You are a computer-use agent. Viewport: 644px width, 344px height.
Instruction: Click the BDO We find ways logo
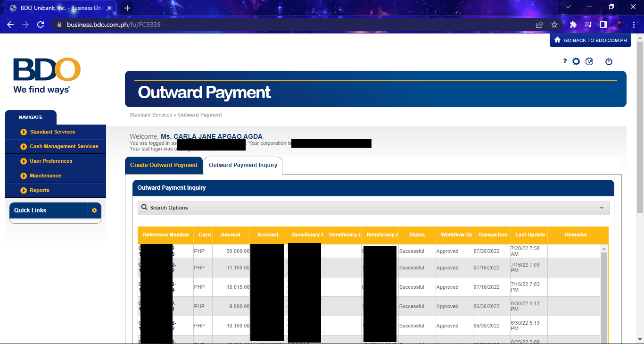tap(47, 76)
